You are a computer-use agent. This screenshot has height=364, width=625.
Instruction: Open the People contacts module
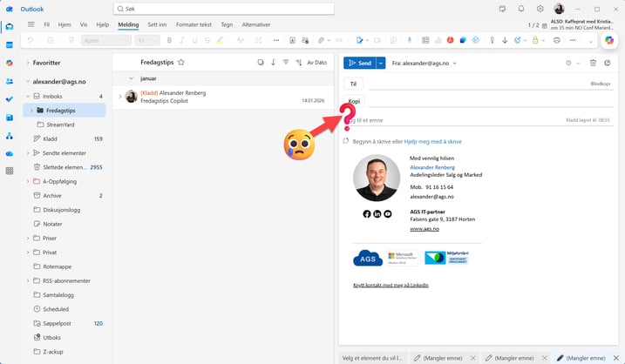[x=10, y=81]
